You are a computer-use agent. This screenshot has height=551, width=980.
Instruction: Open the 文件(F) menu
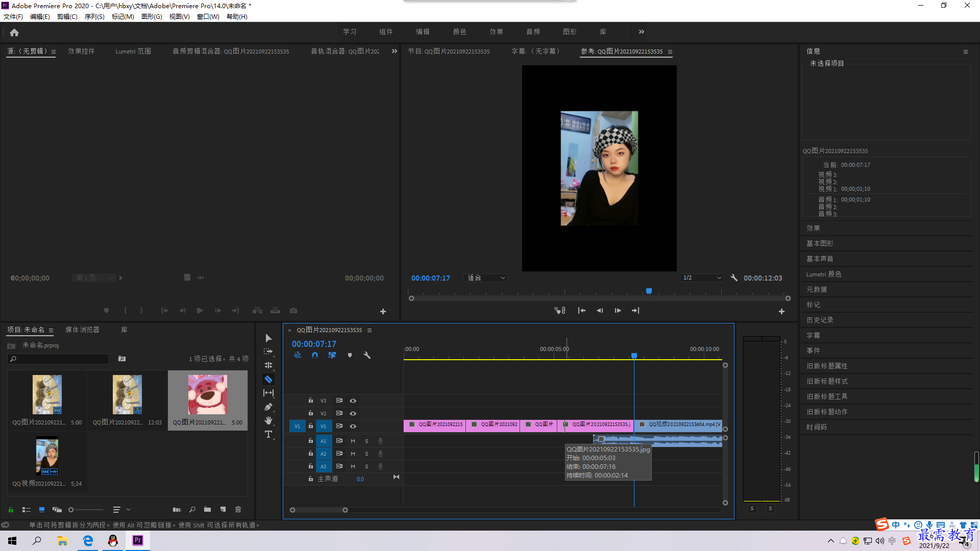click(13, 17)
